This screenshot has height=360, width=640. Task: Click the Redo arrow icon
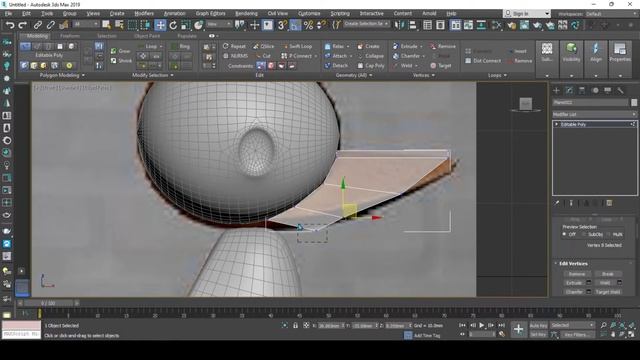tap(23, 25)
